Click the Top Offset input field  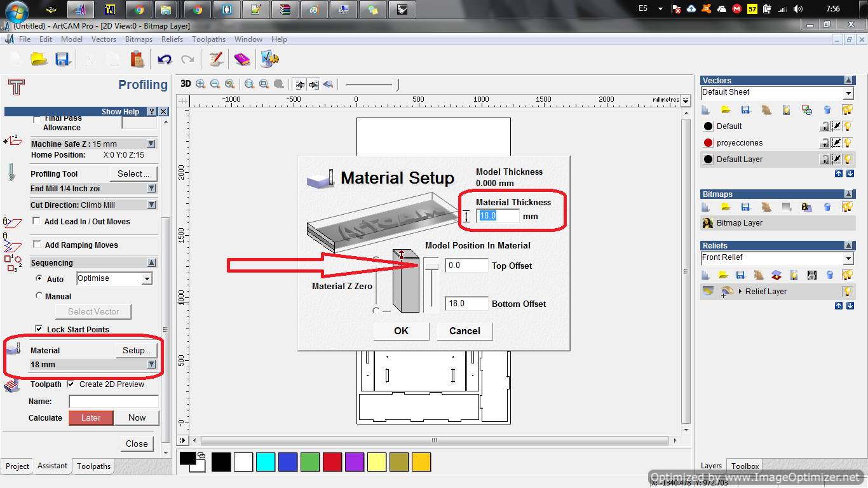466,266
